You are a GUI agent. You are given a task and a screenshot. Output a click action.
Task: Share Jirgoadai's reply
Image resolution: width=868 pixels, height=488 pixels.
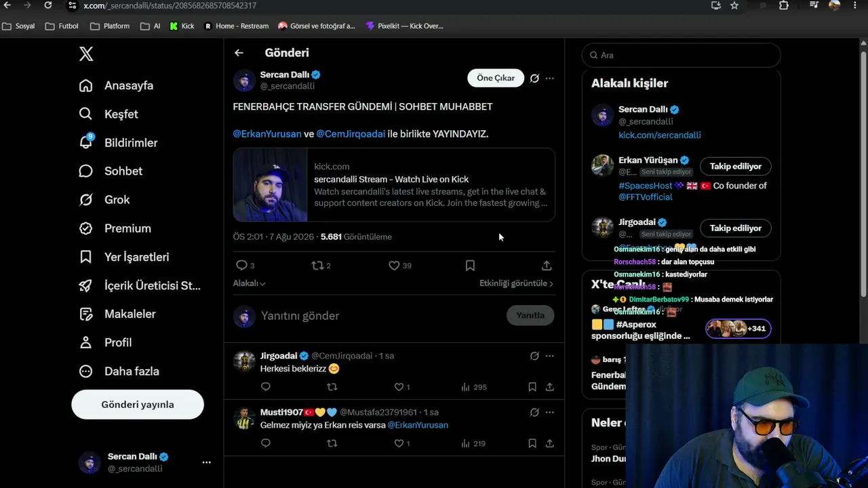click(x=549, y=387)
